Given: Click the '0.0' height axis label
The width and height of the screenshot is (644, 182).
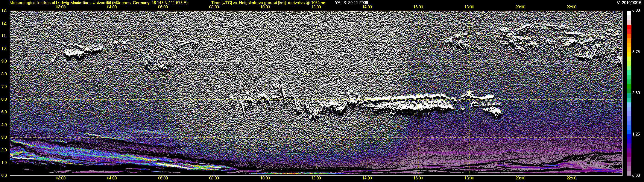Looking at the screenshot, I should [4, 176].
